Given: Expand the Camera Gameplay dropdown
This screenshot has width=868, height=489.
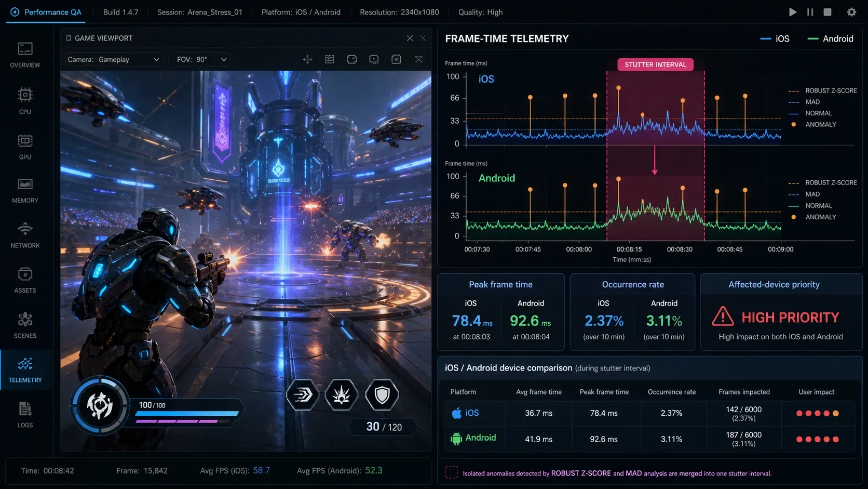Looking at the screenshot, I should tap(114, 59).
